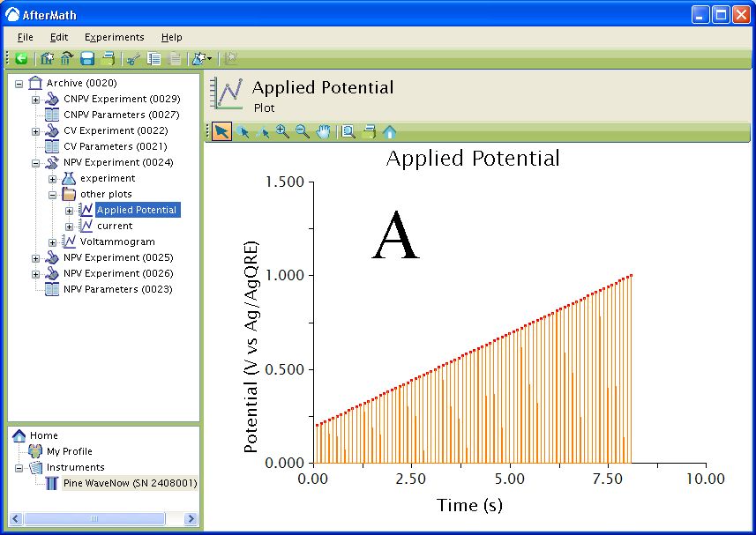The width and height of the screenshot is (756, 535).
Task: Select CNPV Parameters (0027)
Action: (122, 115)
